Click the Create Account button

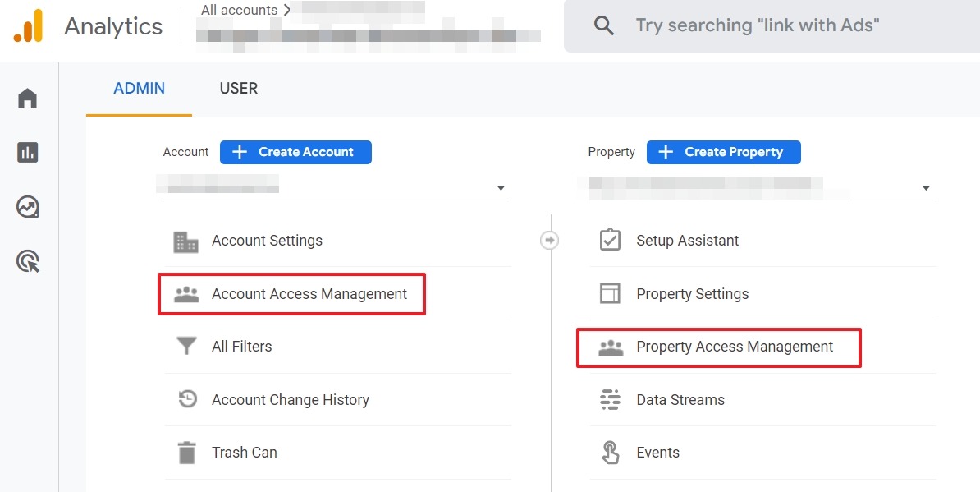pyautogui.click(x=295, y=152)
